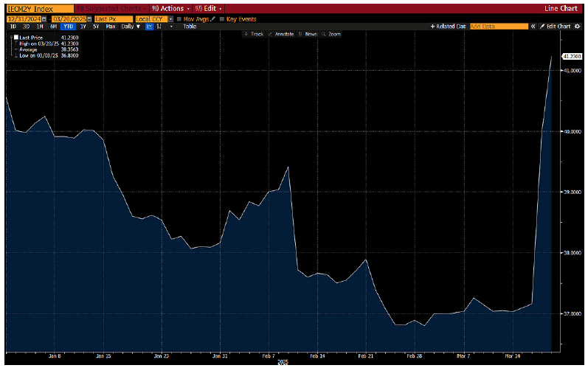Open the News overlay tool

(x=309, y=34)
